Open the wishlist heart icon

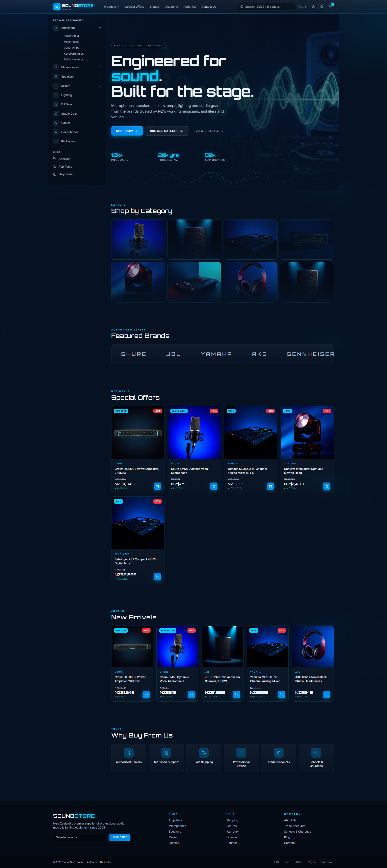[x=322, y=7]
